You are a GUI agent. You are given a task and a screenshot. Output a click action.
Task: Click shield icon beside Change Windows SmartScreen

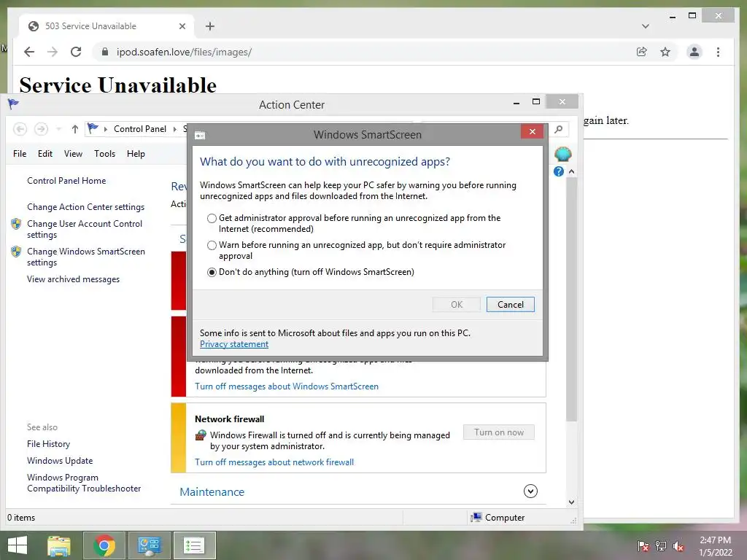(x=16, y=252)
